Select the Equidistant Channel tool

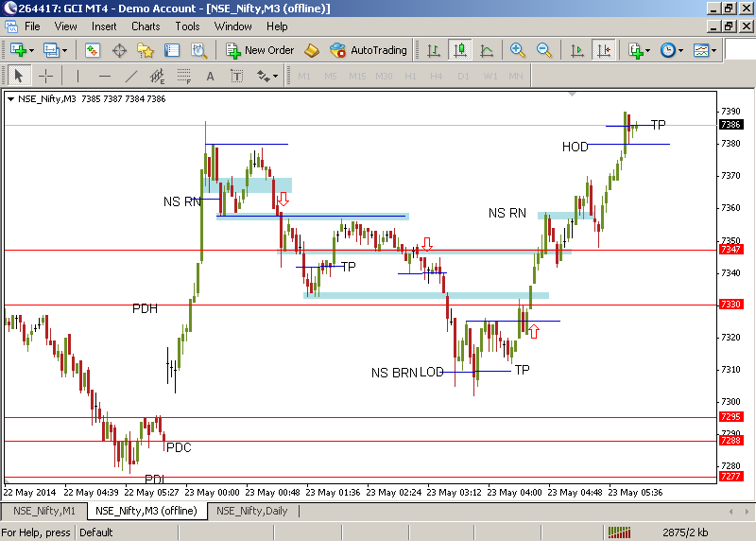pyautogui.click(x=157, y=76)
